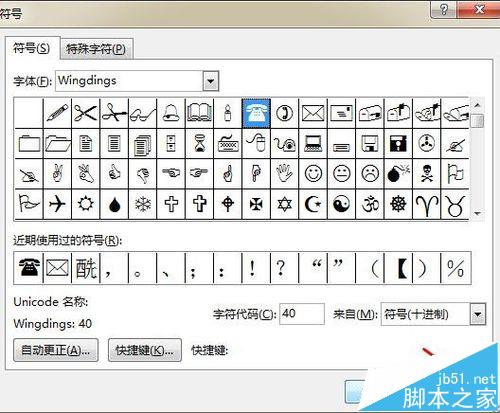Select the 符号(S) tab
This screenshot has width=500, height=413.
32,48
